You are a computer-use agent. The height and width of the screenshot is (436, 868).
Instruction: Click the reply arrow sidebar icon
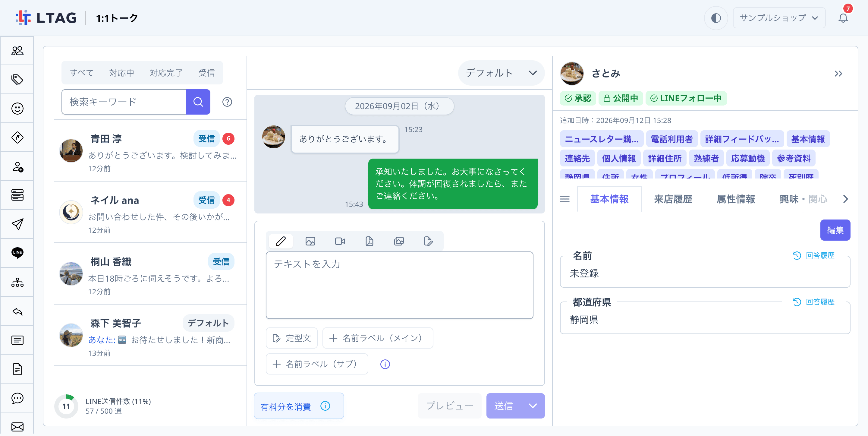click(17, 311)
